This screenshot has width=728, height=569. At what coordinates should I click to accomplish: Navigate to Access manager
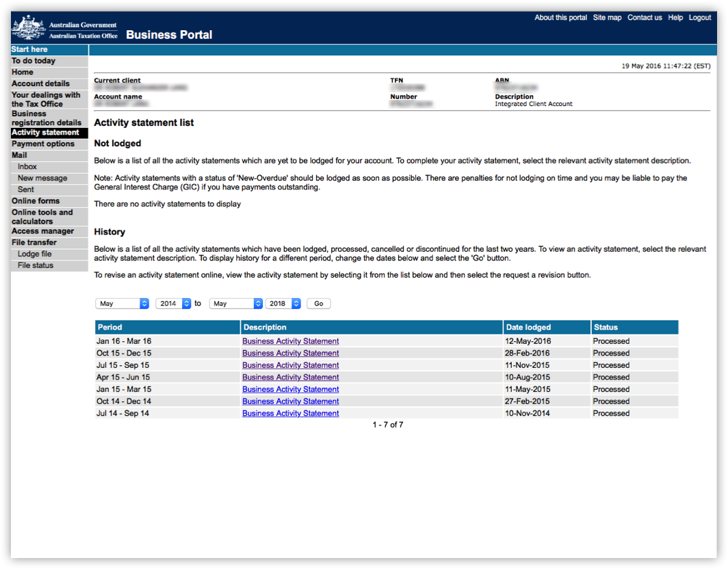pyautogui.click(x=39, y=231)
